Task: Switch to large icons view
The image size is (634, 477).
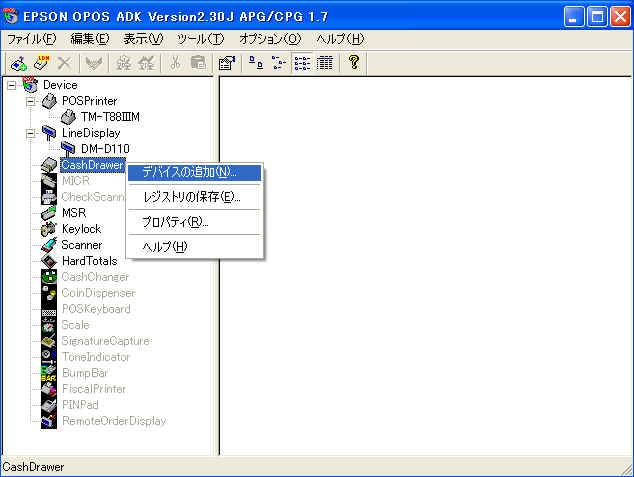Action: tap(256, 63)
